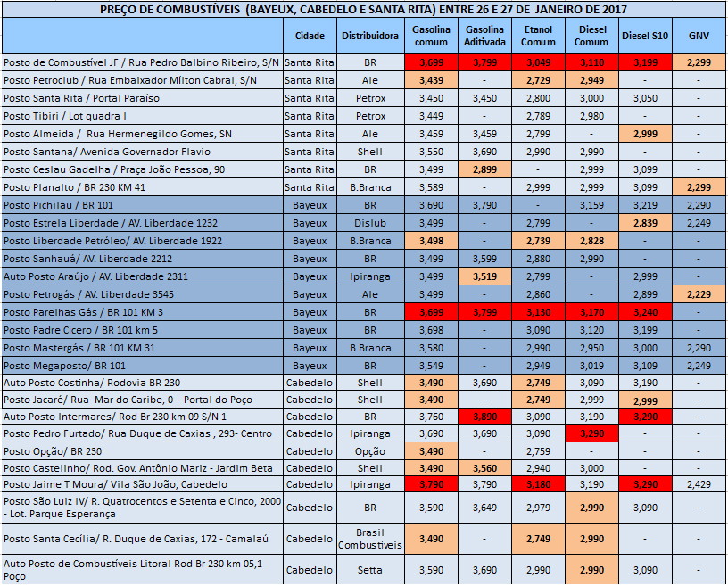
Task: Click the 'Brasil Combustíveis' distributor cell
Action: [x=369, y=539]
